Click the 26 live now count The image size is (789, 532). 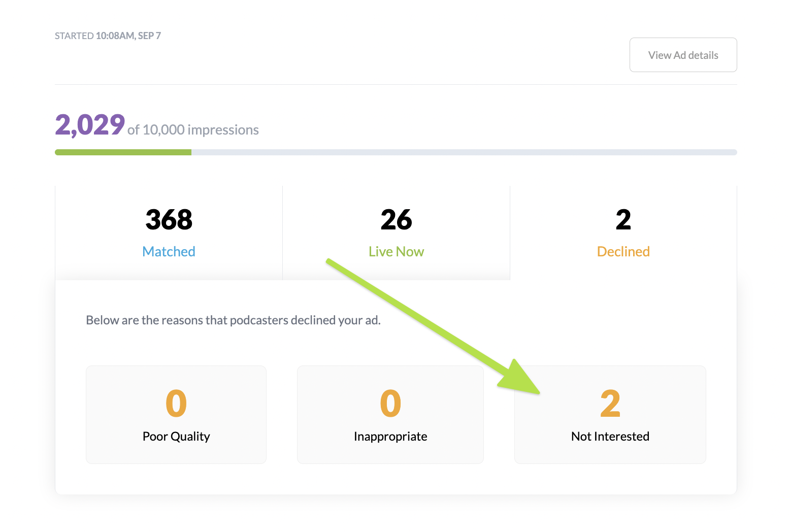point(396,220)
